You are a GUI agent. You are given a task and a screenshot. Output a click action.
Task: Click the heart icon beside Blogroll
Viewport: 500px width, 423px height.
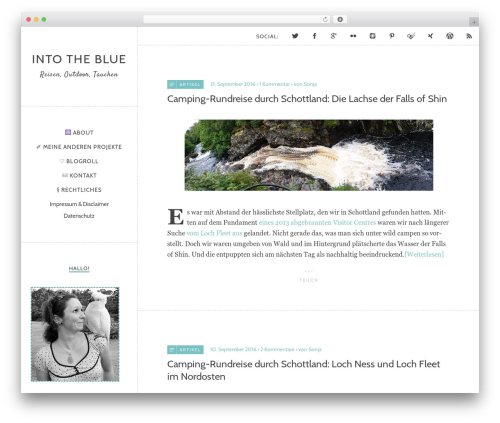click(62, 161)
